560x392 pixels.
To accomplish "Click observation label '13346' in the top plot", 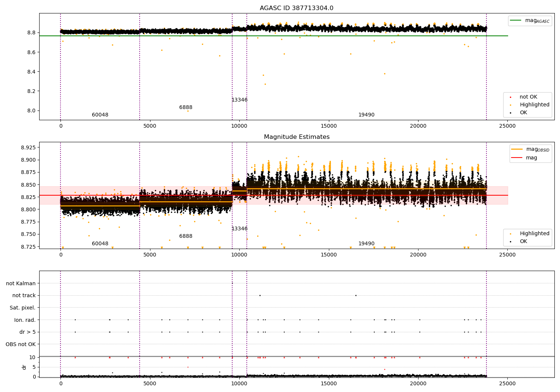I will (x=239, y=100).
